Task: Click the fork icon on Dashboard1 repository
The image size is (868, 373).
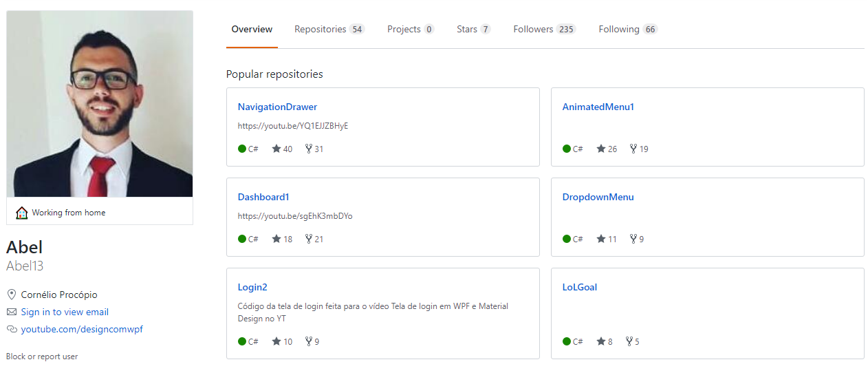Action: [x=309, y=239]
